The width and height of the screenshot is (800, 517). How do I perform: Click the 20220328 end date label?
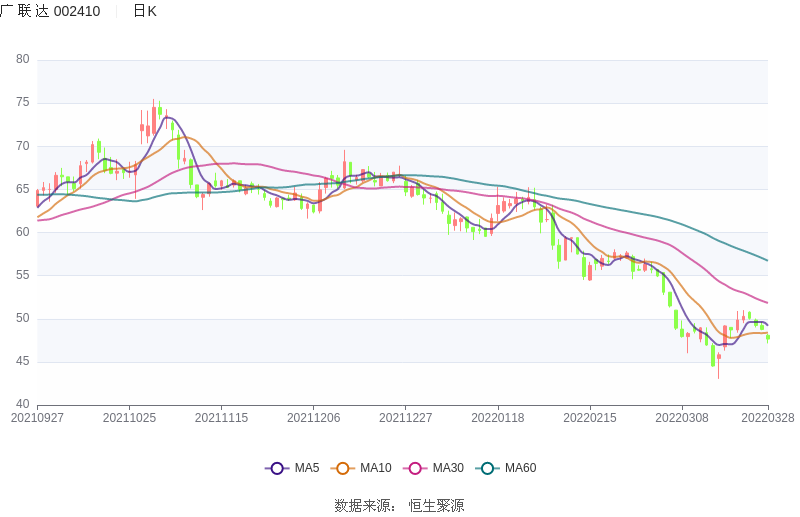tap(768, 418)
